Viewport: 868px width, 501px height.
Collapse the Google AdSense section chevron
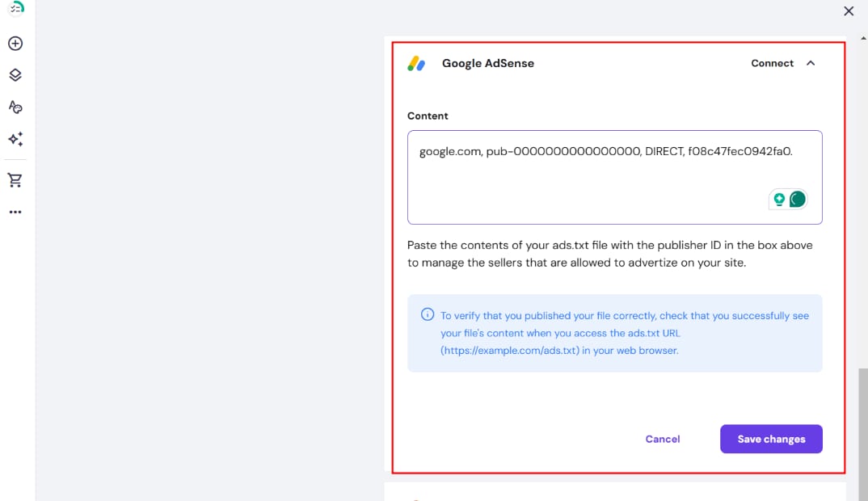tap(811, 63)
